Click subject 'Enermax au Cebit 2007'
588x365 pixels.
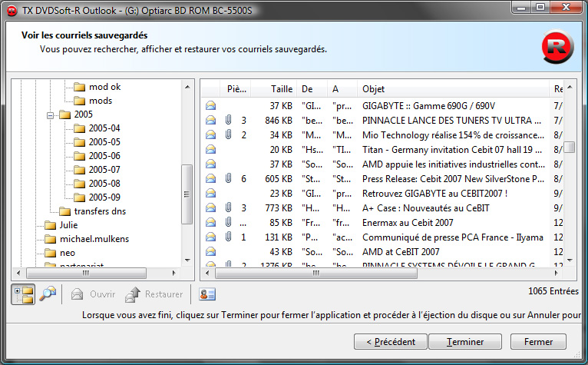pyautogui.click(x=408, y=223)
